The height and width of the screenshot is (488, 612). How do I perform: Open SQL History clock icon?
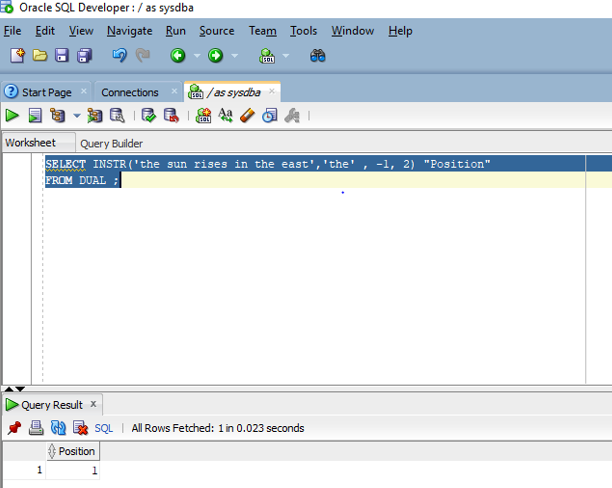click(269, 116)
